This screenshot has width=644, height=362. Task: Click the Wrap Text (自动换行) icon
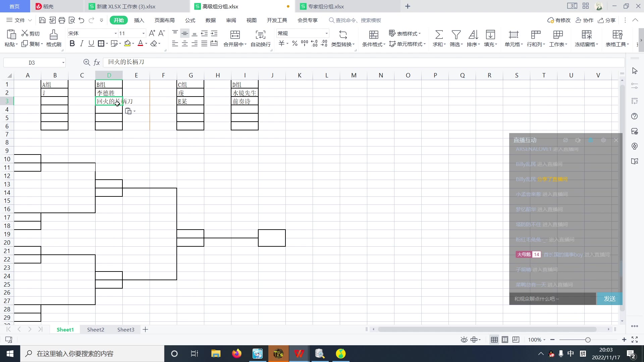[x=260, y=35]
